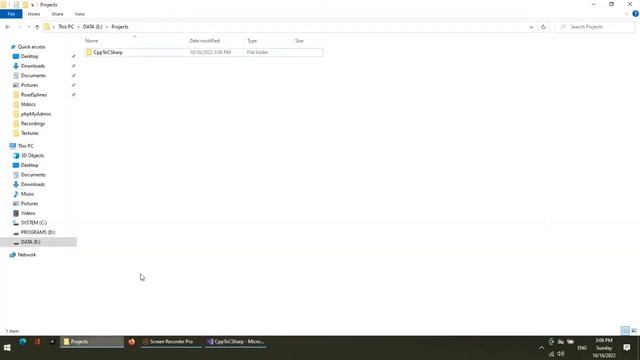This screenshot has height=360, width=640.
Task: Click This PC in the address path
Action: [66, 27]
